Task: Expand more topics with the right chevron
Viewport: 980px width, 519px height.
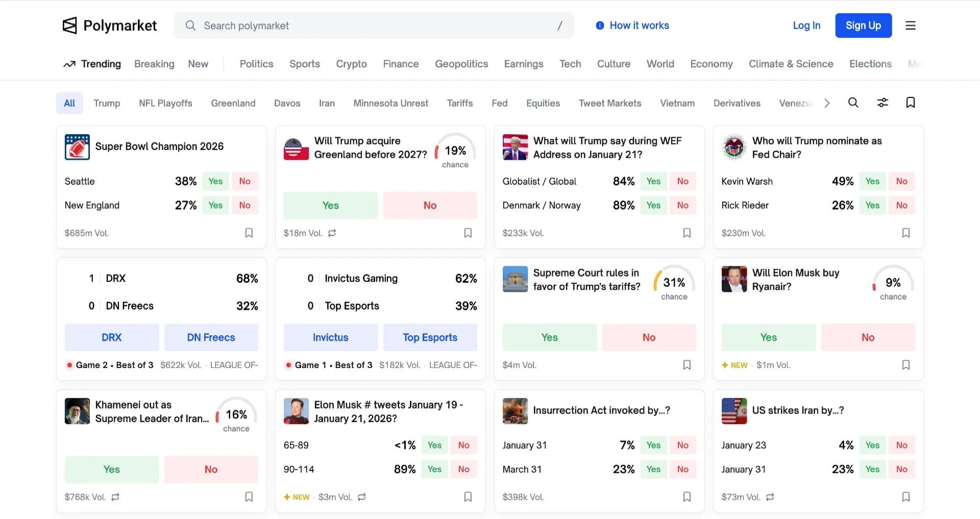Action: pyautogui.click(x=827, y=103)
